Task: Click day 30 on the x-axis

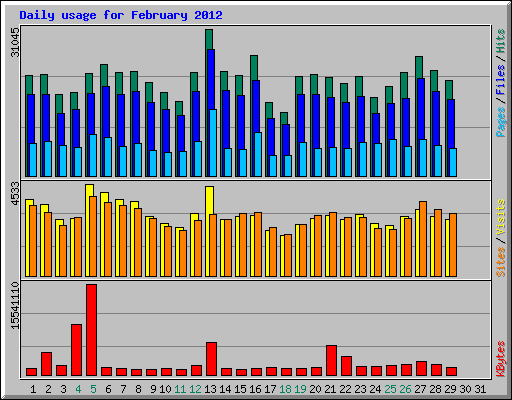Action: pyautogui.click(x=465, y=389)
